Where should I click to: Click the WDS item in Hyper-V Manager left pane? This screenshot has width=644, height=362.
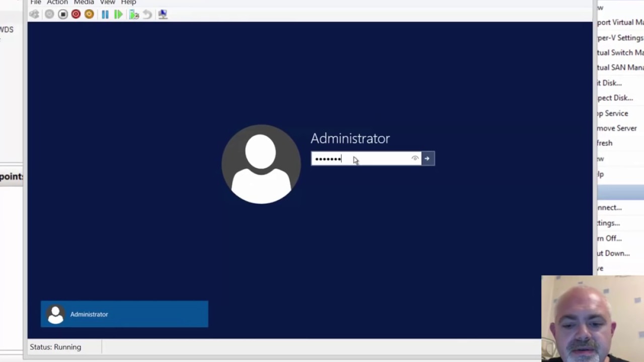7,30
